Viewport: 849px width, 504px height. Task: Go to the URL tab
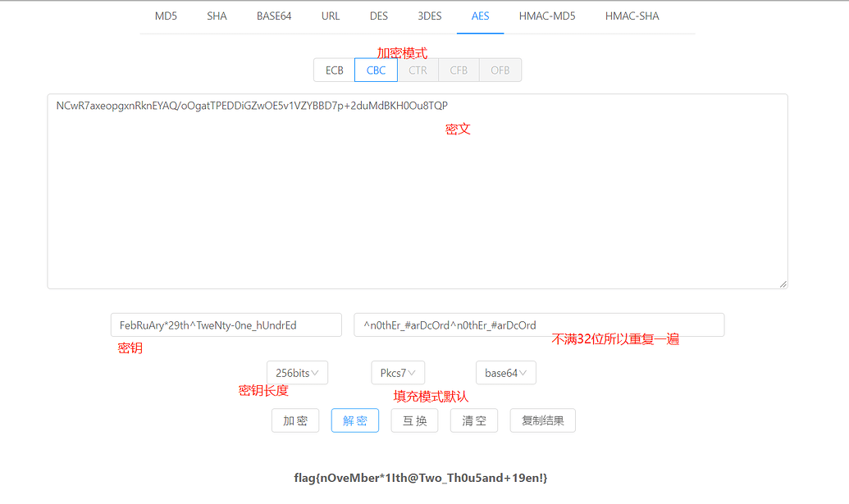(331, 16)
